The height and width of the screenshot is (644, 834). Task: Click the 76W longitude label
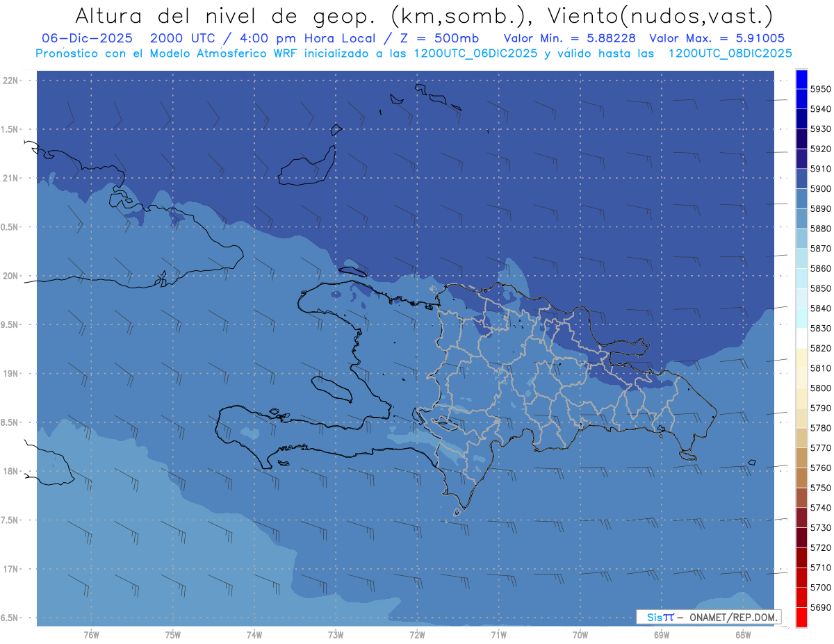91,635
